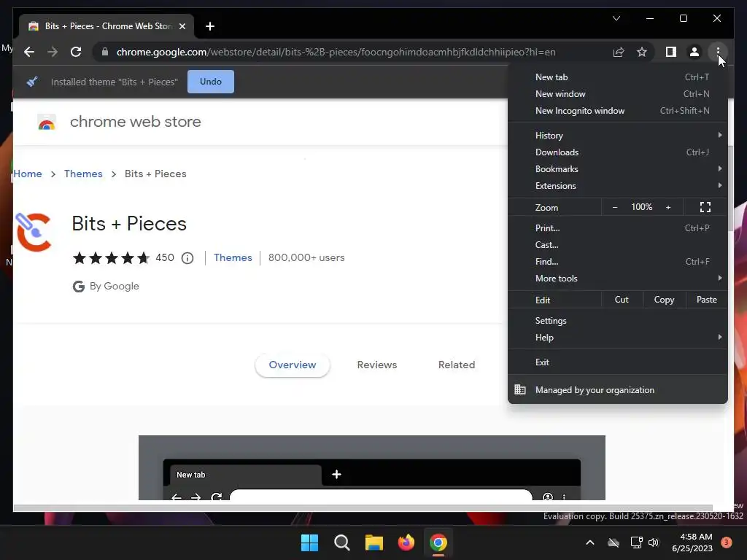
Task: Close the Bits + Pieces tab
Action: [x=182, y=26]
